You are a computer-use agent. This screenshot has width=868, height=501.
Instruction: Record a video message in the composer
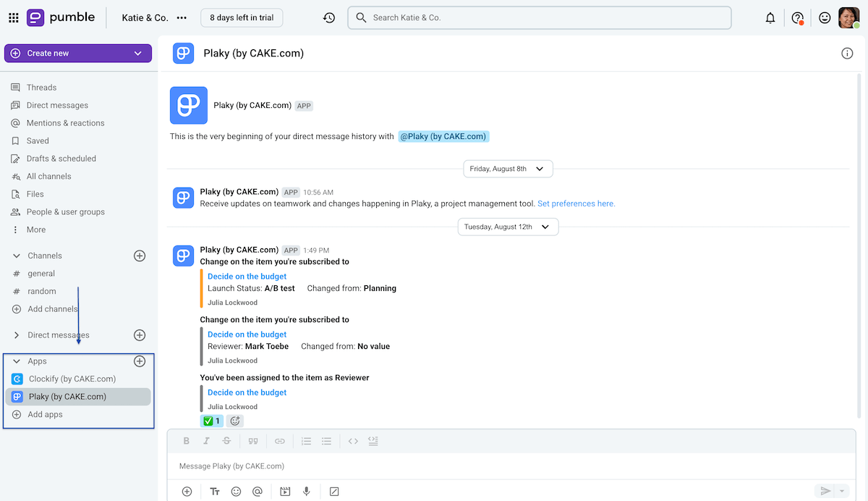click(x=284, y=491)
